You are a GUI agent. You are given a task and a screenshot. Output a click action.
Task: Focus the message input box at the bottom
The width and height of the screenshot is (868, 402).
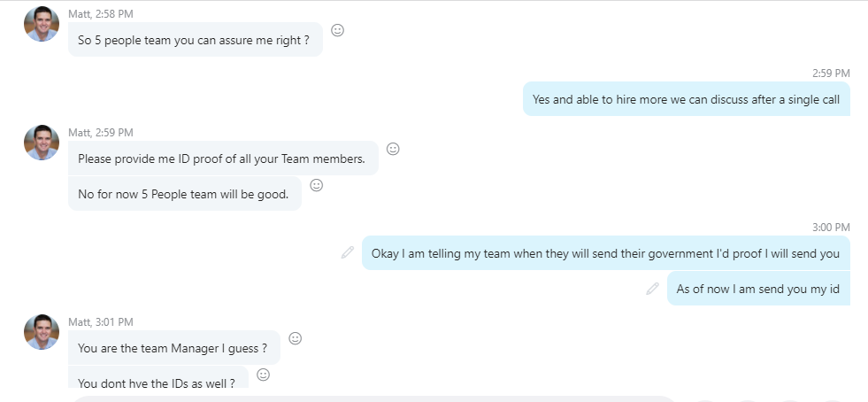[x=373, y=398]
